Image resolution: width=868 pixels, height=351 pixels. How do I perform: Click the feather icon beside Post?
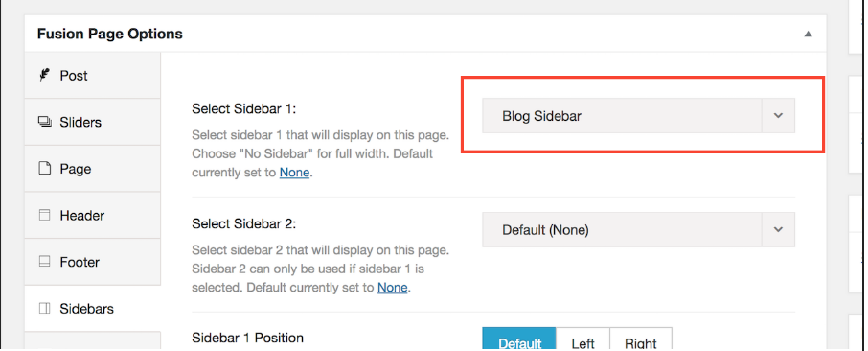click(44, 75)
